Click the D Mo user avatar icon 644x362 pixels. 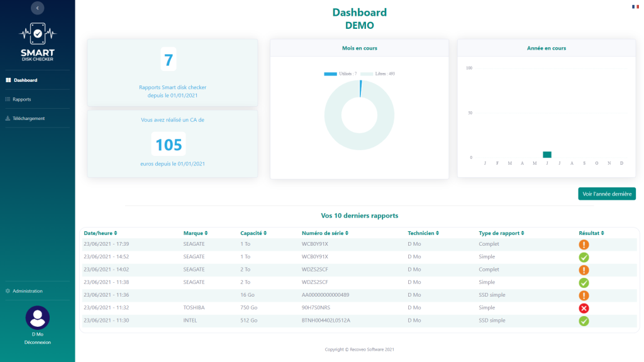point(37,317)
